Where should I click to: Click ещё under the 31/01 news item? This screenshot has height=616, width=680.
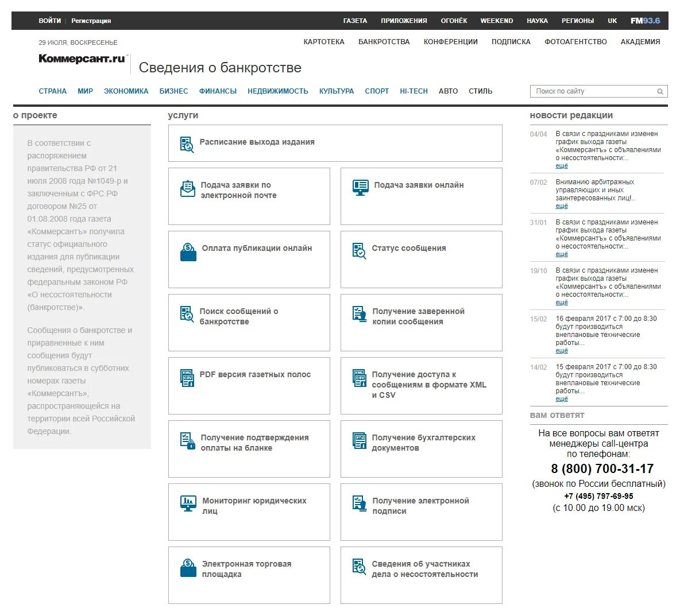[562, 254]
